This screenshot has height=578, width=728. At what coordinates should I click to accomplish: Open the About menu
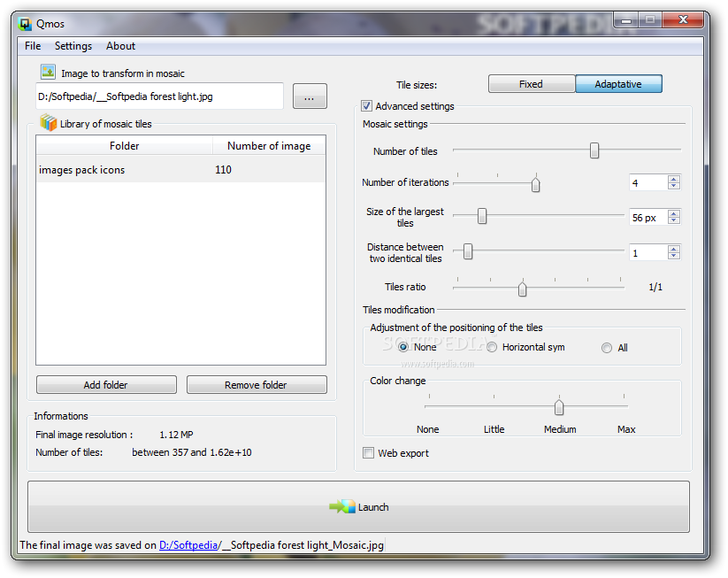[120, 46]
